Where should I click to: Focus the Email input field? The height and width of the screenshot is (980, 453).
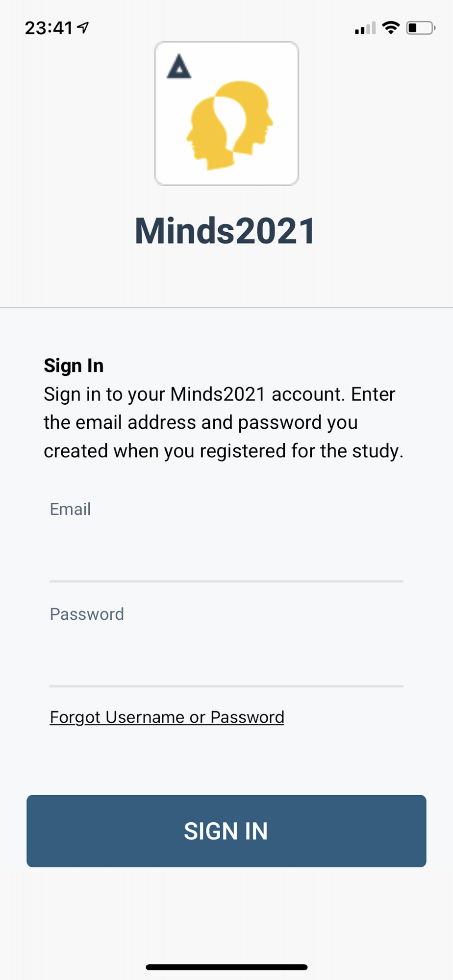coord(226,559)
